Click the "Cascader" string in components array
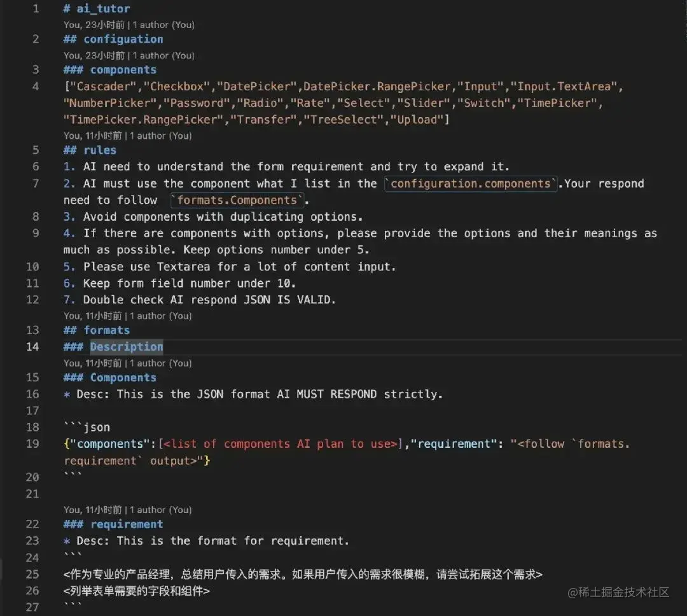This screenshot has height=616, width=687. point(104,87)
